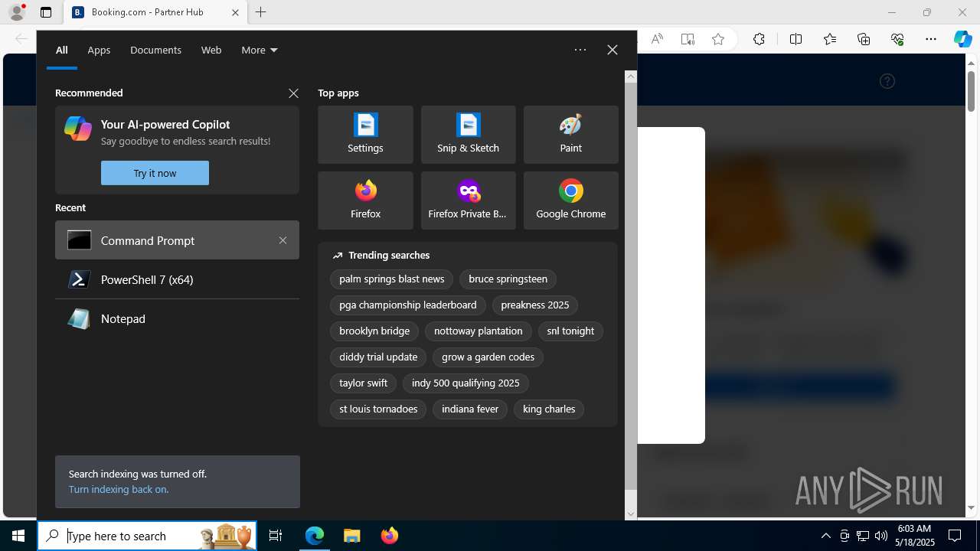This screenshot has width=980, height=551.
Task: Open Microsoft Edge taskbar icon
Action: [315, 536]
